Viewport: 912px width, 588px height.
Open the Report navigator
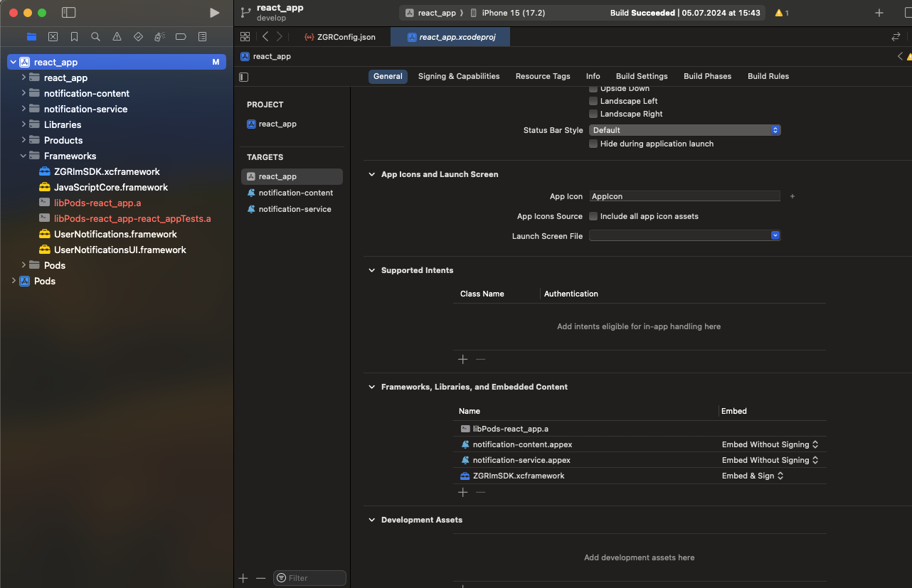[202, 36]
